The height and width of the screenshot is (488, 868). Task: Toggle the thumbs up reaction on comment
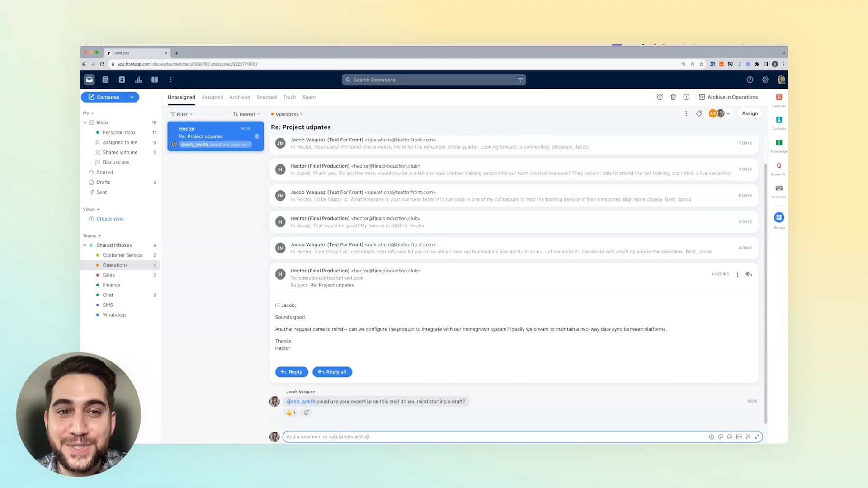click(x=290, y=413)
